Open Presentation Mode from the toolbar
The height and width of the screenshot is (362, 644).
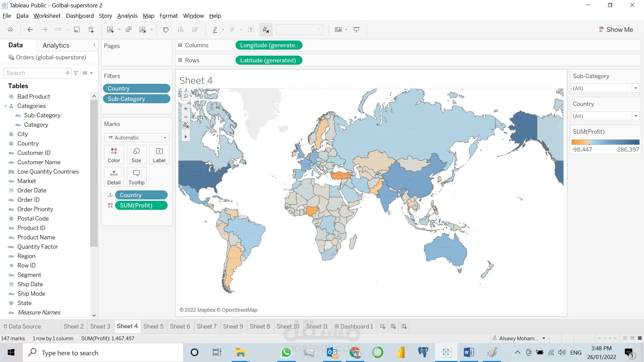357,29
